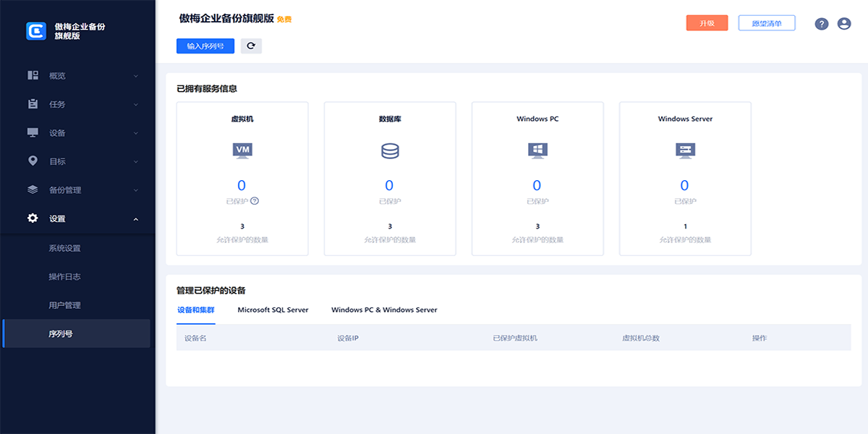This screenshot has width=868, height=434.
Task: Click the refresh icon beside 输入序列号
Action: (251, 46)
